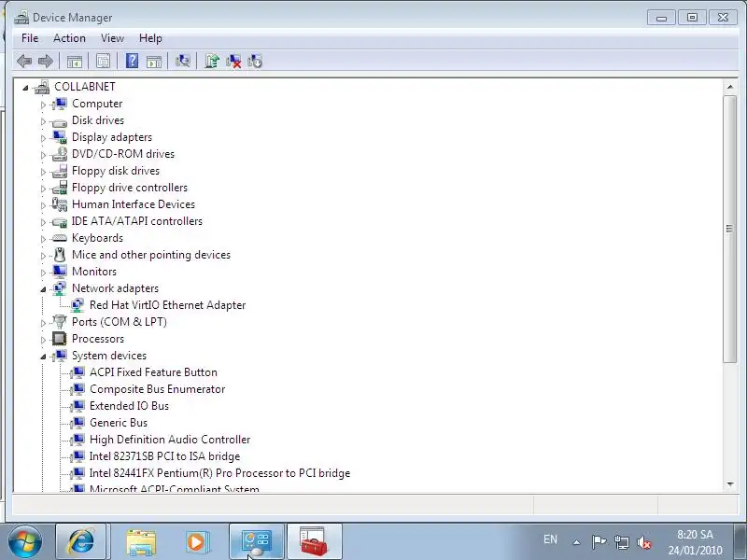Viewport: 747px width, 560px height.
Task: Open the View menu
Action: click(112, 38)
